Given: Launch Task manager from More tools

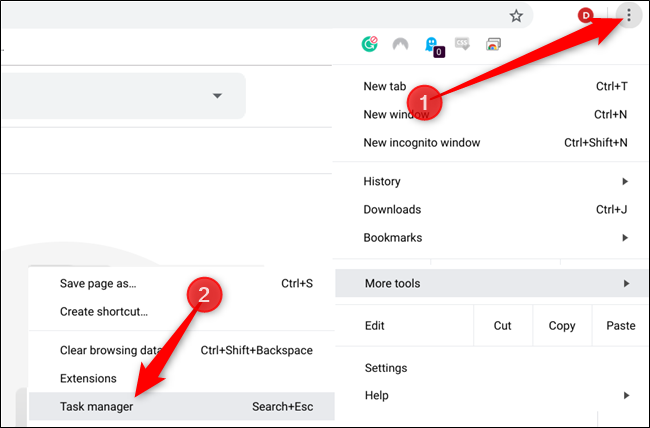Looking at the screenshot, I should (182, 406).
